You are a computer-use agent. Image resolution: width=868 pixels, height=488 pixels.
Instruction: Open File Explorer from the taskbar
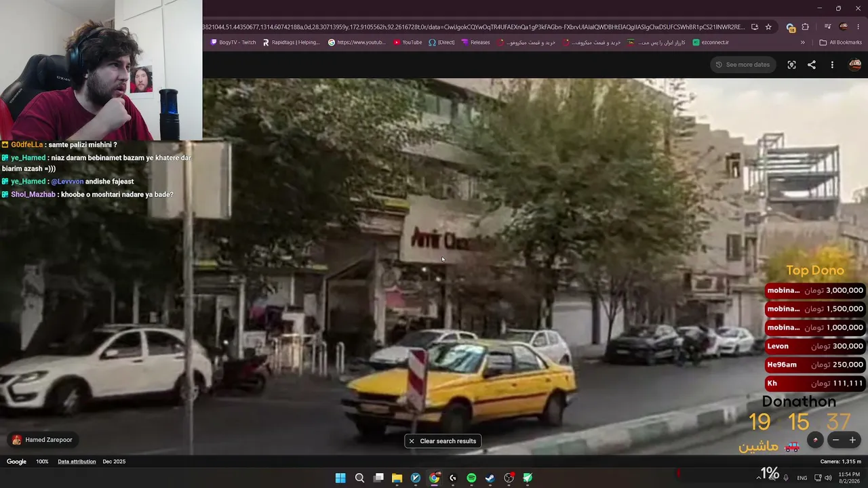pyautogui.click(x=397, y=478)
